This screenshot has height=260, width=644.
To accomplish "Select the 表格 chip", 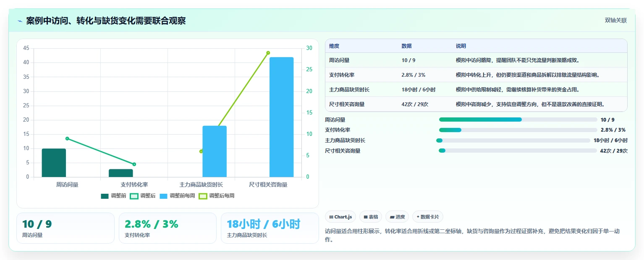I will (x=371, y=217).
